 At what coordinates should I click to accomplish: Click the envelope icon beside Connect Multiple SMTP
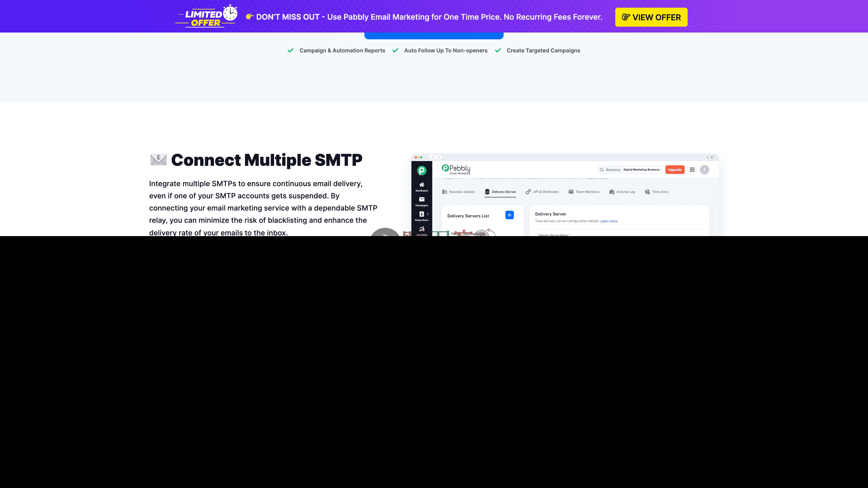click(x=158, y=160)
